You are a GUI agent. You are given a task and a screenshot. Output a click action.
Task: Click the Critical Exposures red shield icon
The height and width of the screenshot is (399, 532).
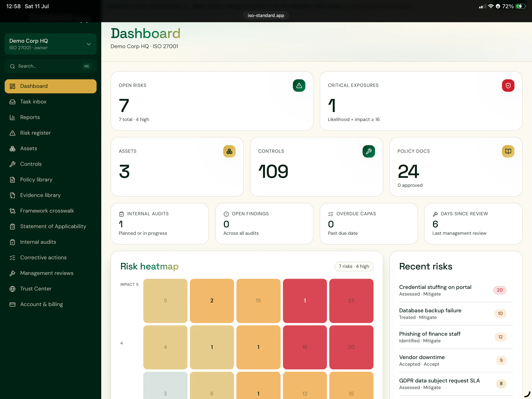(508, 86)
